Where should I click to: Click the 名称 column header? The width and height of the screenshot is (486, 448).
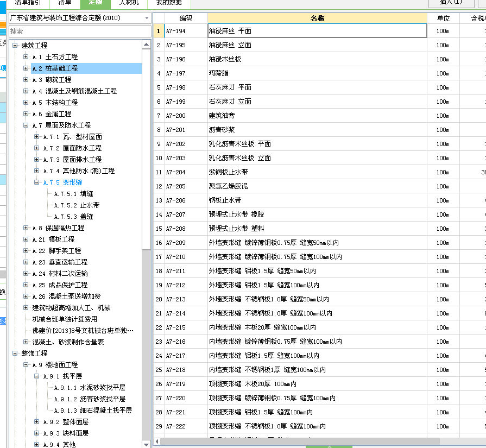point(317,18)
